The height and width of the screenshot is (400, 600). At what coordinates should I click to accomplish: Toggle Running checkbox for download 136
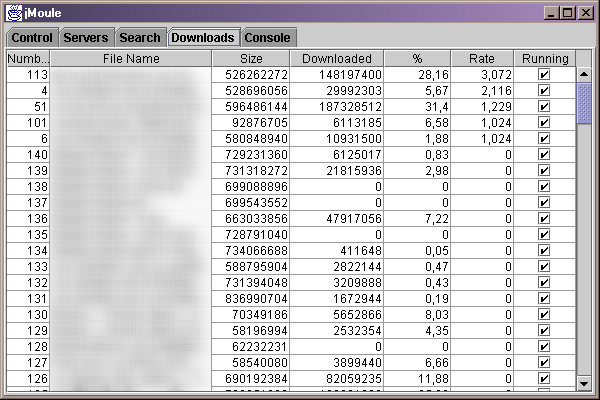(544, 219)
